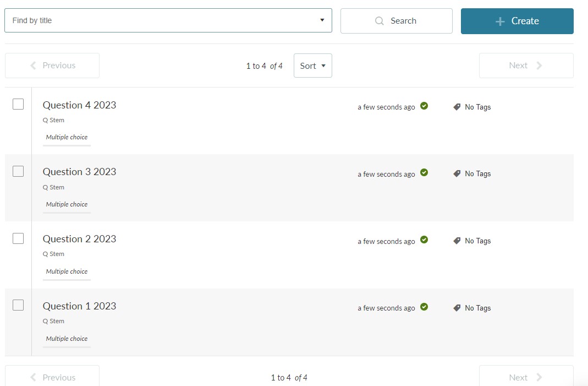
Task: Click the bottom Previous page button
Action: point(52,376)
